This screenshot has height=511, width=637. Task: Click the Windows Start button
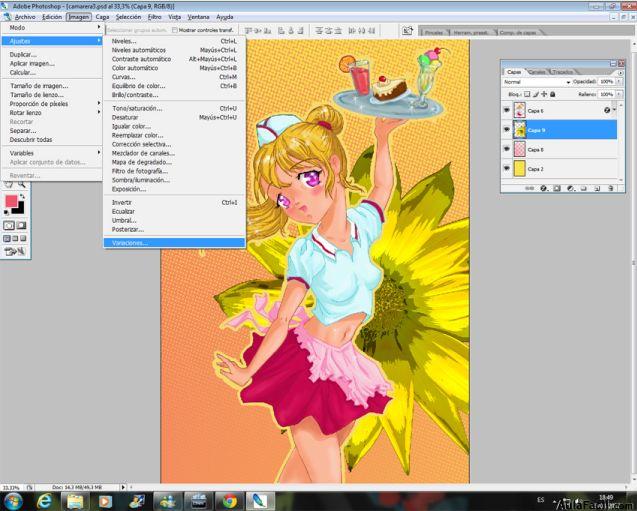point(13,501)
